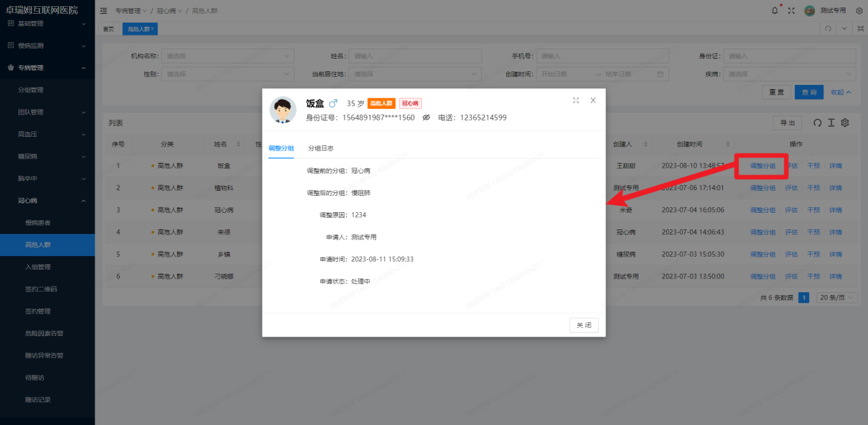Viewport: 868px width, 425px height.
Task: Click 详情 link in 饭盒 row
Action: [x=836, y=166]
